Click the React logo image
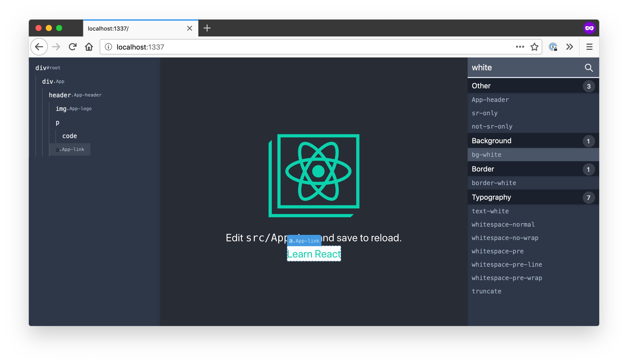 [314, 176]
